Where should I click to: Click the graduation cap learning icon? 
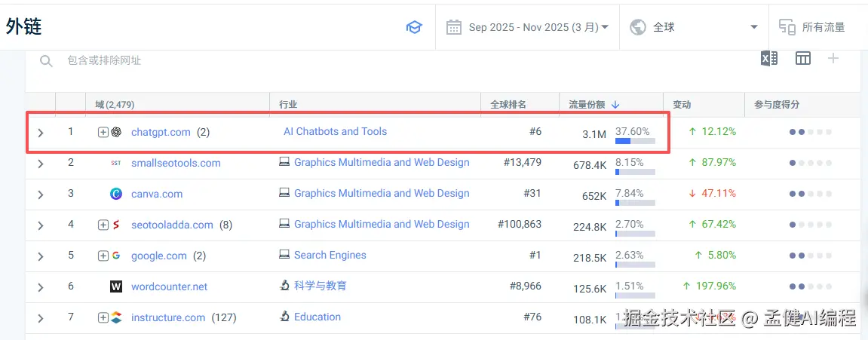[414, 27]
